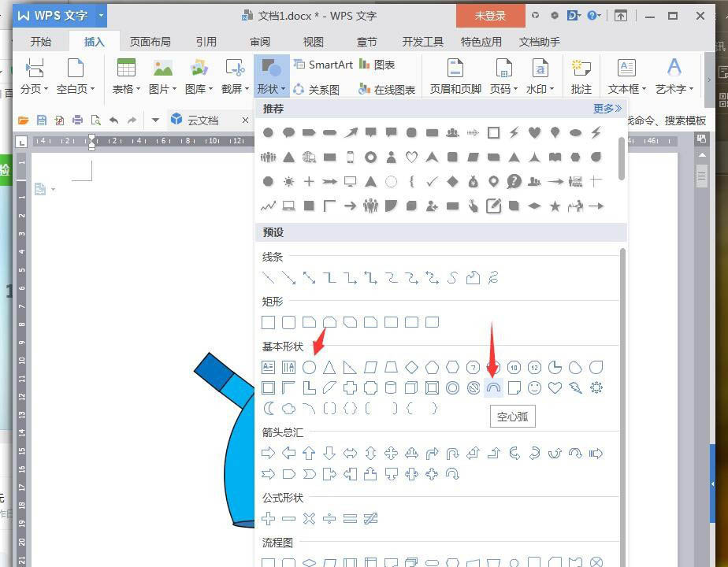The width and height of the screenshot is (728, 567).
Task: Select the up arrow shape
Action: pyautogui.click(x=309, y=453)
